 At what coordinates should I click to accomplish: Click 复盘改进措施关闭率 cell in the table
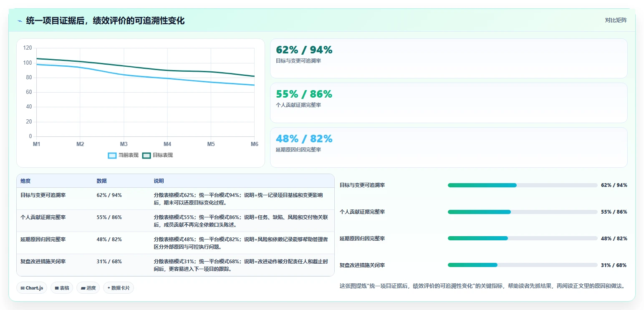[x=43, y=262]
